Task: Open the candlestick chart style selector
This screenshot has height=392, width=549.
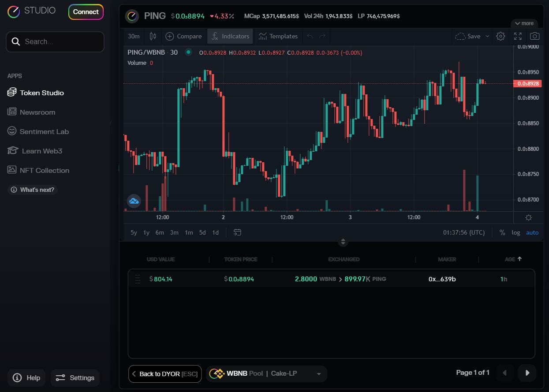Action: (x=153, y=36)
